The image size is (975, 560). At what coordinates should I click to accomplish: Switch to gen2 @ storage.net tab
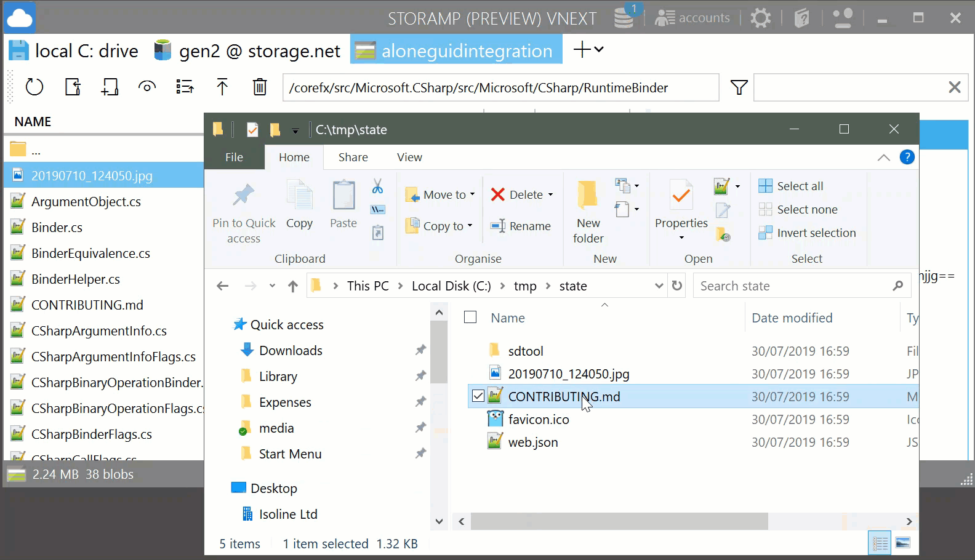tap(247, 50)
